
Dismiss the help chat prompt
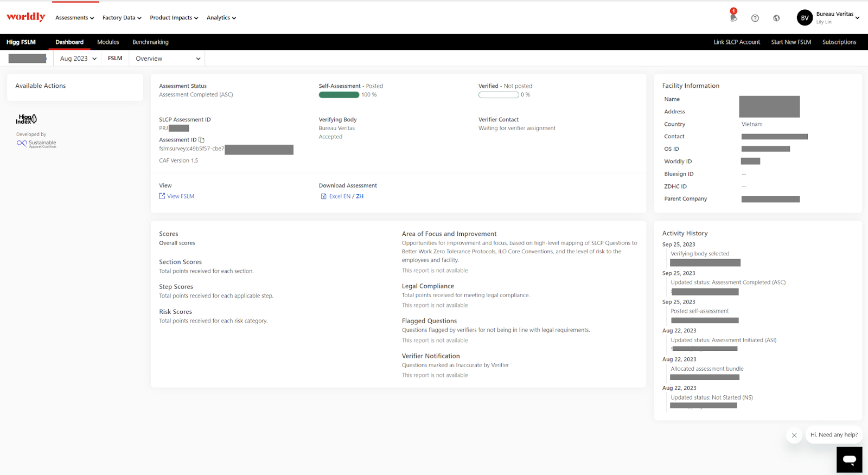(x=794, y=435)
